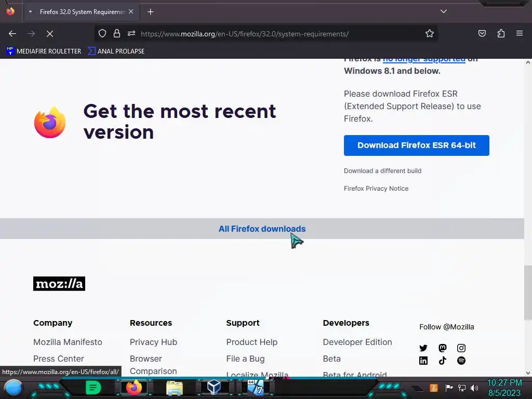This screenshot has width=532, height=399.
Task: Click the taskbar clock showing 10:27 PM
Action: (x=504, y=388)
